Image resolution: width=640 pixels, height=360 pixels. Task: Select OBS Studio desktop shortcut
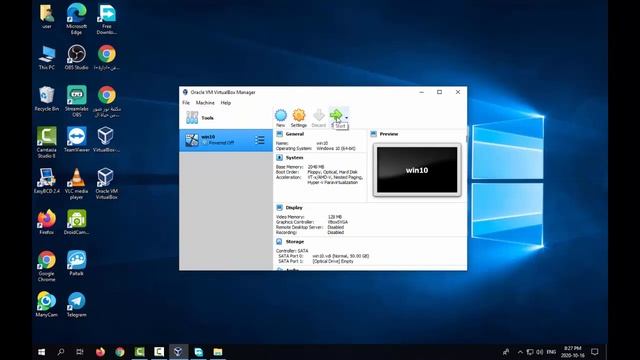coord(76,58)
